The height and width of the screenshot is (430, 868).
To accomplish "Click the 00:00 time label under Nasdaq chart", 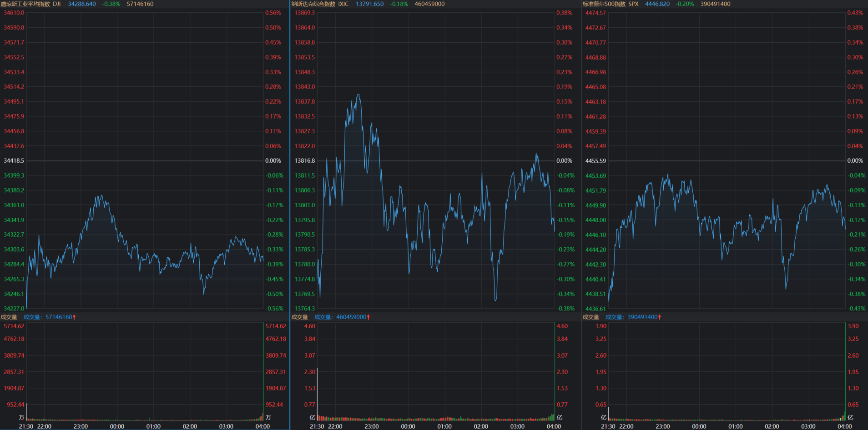I will coord(408,426).
